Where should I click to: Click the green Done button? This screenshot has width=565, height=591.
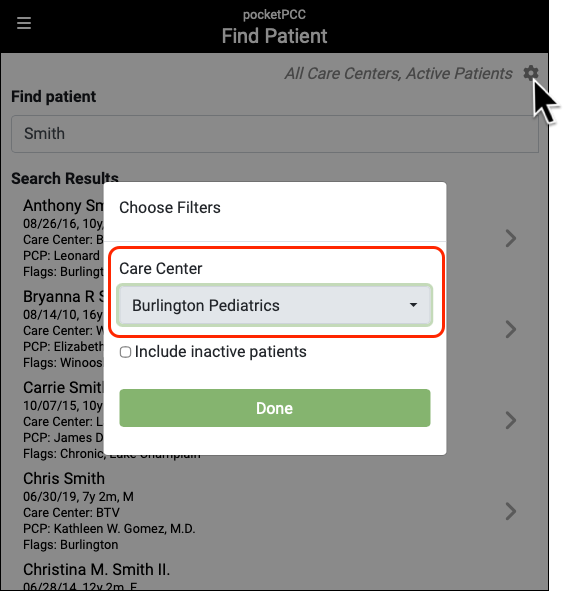[275, 408]
